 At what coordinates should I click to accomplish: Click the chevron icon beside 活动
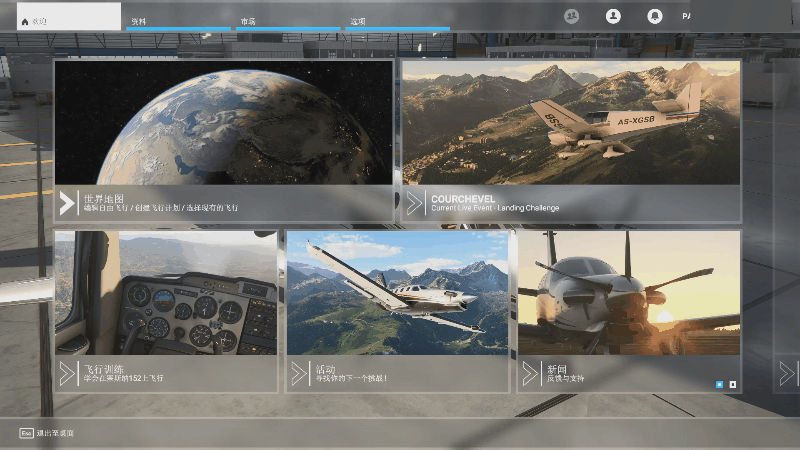[x=299, y=373]
